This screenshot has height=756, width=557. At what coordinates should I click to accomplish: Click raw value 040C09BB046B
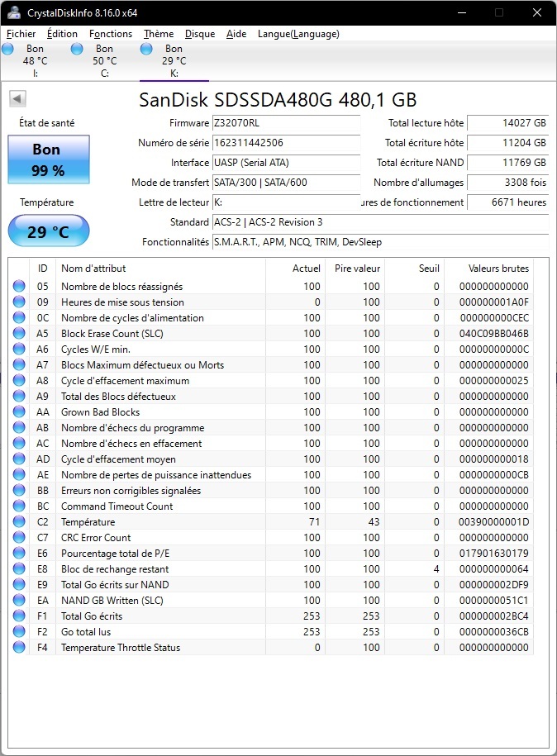[494, 334]
